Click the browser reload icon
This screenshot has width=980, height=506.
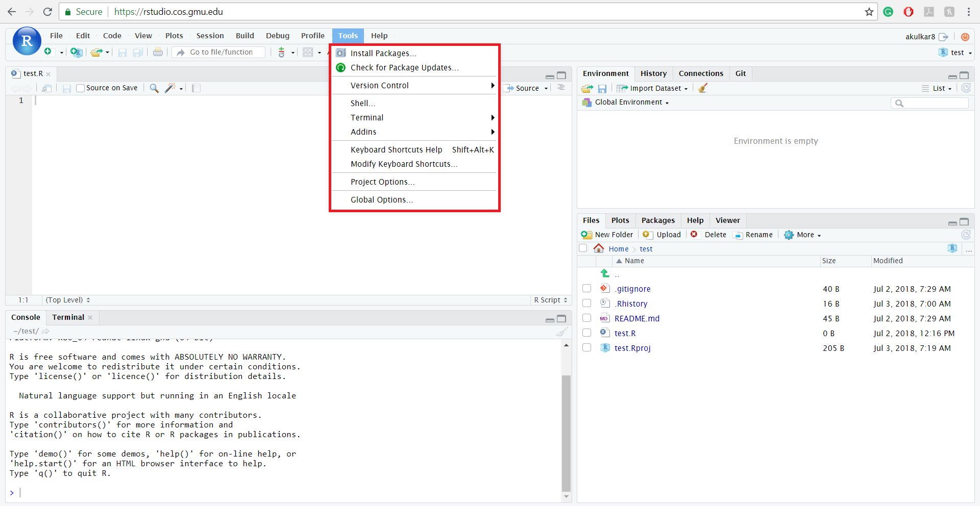coord(47,12)
